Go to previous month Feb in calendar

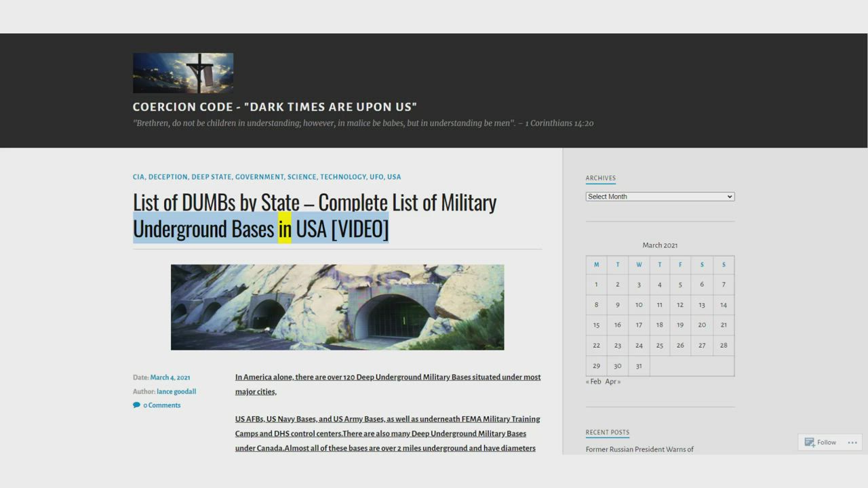point(593,382)
